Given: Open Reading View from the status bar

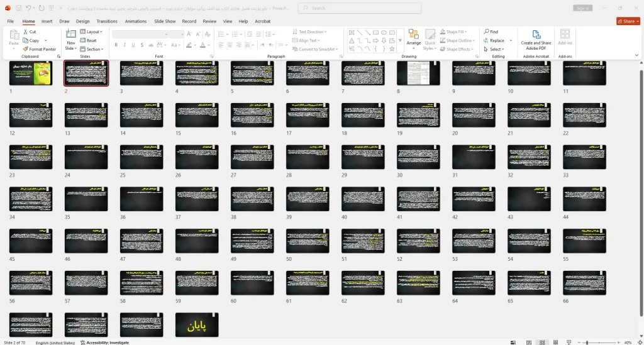Looking at the screenshot, I should [x=555, y=342].
